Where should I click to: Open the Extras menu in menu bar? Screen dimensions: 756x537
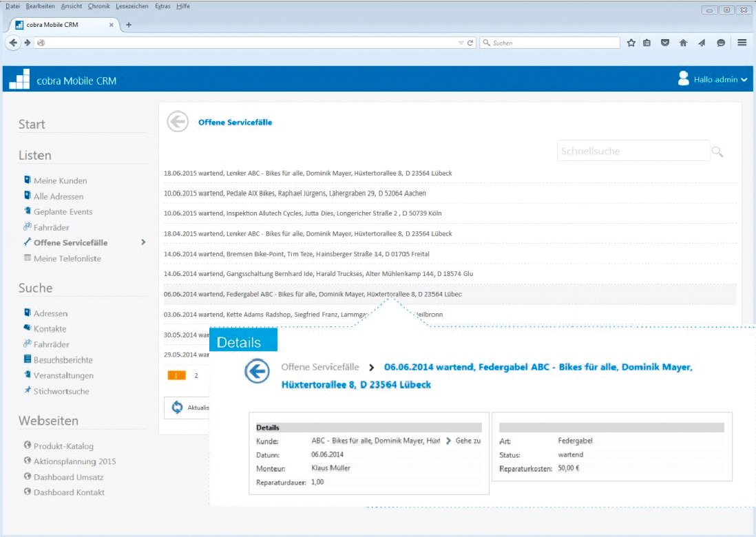162,6
